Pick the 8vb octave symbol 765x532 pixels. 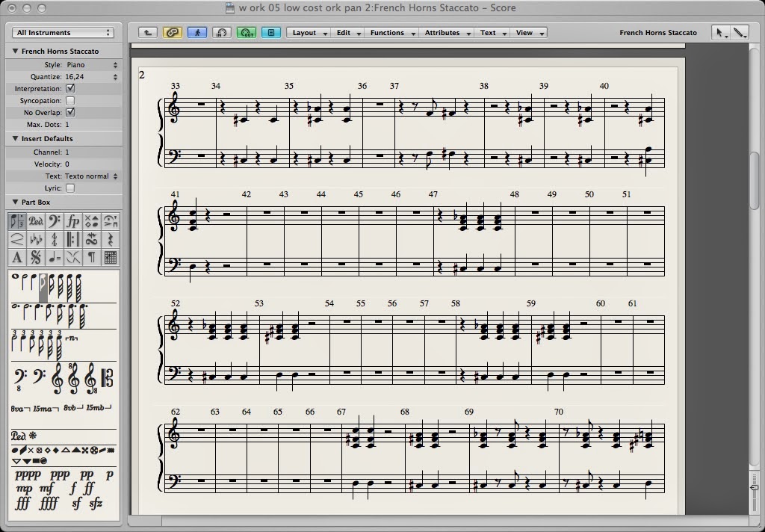pyautogui.click(x=73, y=408)
